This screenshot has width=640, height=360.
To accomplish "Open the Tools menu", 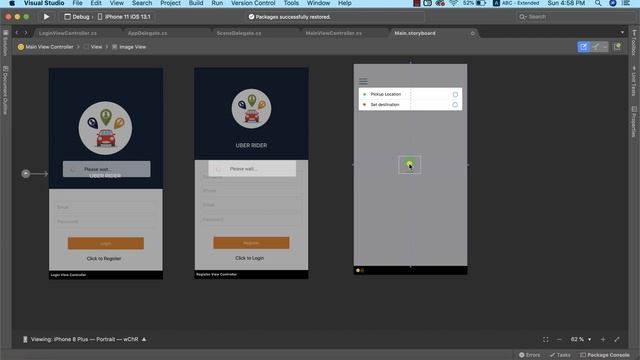I will pos(291,3).
